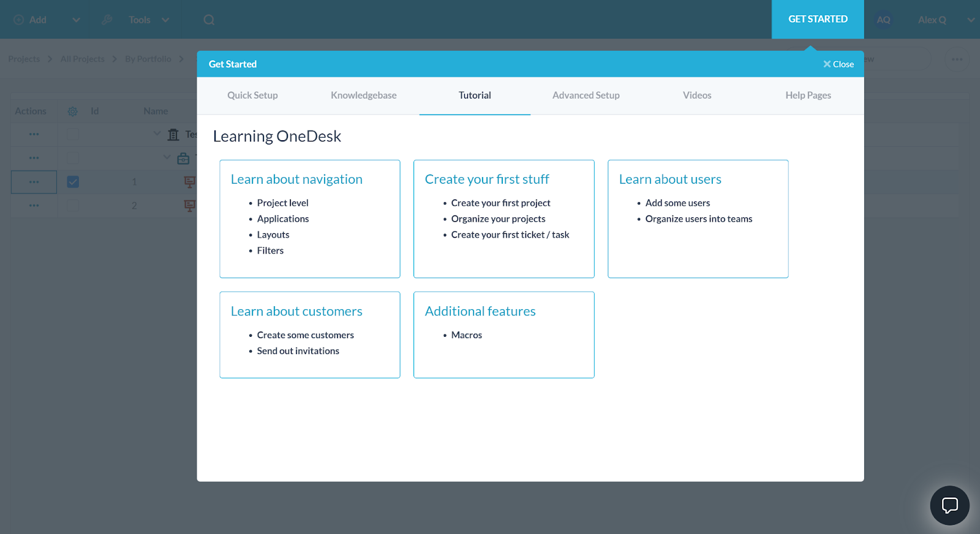The height and width of the screenshot is (534, 980).
Task: Click the Tools wrench icon
Action: (x=107, y=20)
